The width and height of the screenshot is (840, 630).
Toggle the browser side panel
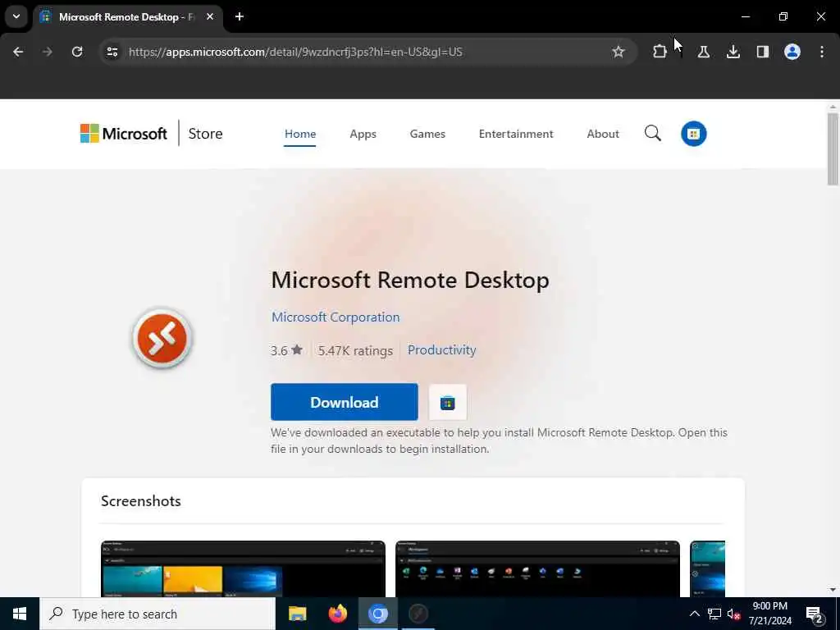[762, 52]
